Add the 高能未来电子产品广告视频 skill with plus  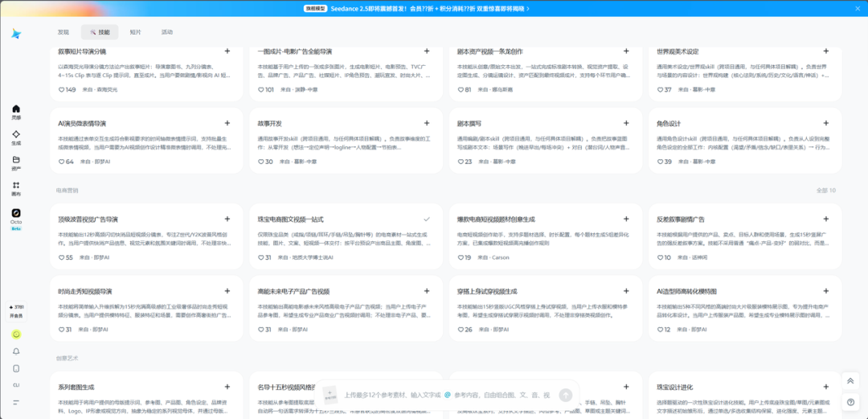(426, 291)
